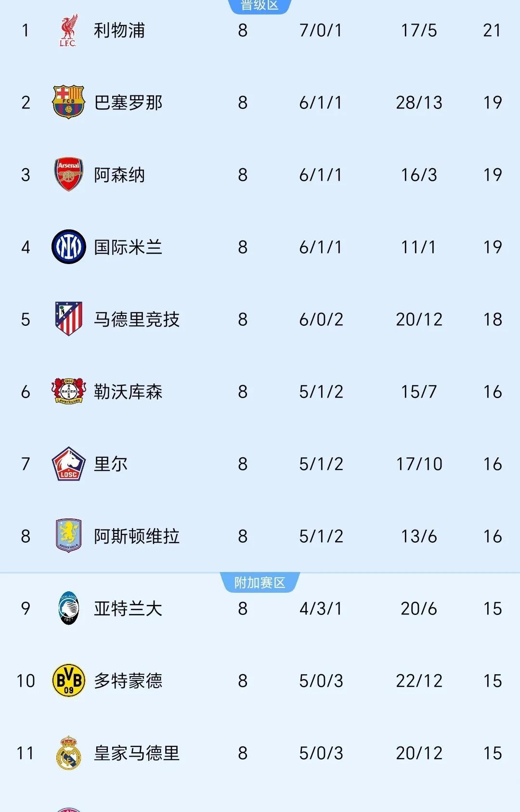Open the Inter Milan logo
Image resolution: width=520 pixels, height=812 pixels.
(x=68, y=247)
